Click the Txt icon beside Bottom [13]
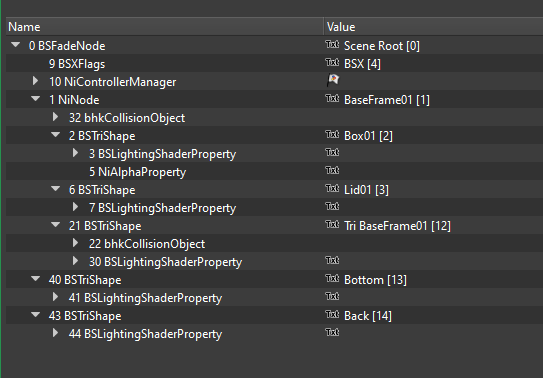 coord(332,278)
